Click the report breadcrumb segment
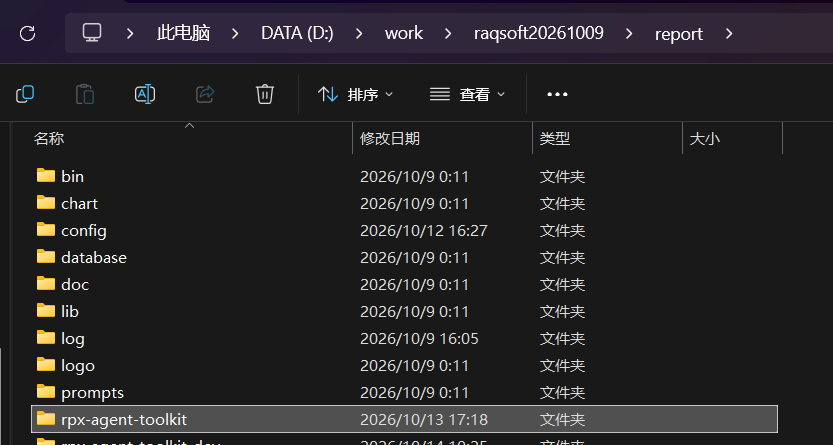Screen dimensions: 833x445 point(678,34)
